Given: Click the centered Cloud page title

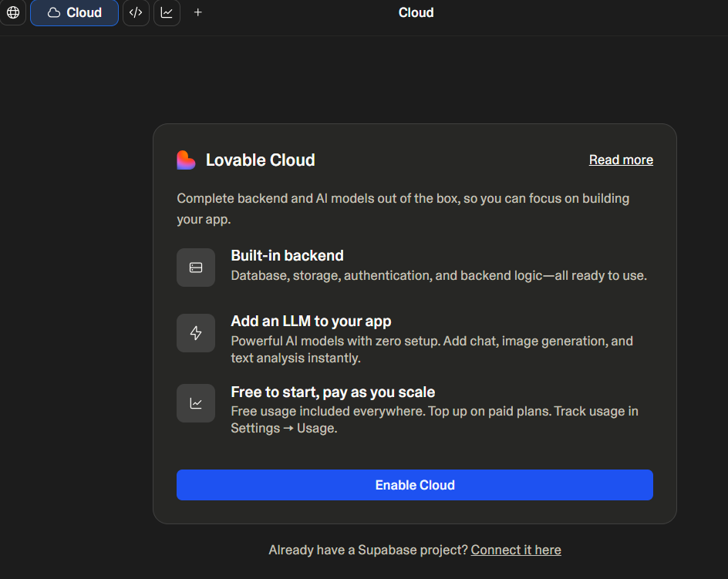Looking at the screenshot, I should (x=416, y=12).
